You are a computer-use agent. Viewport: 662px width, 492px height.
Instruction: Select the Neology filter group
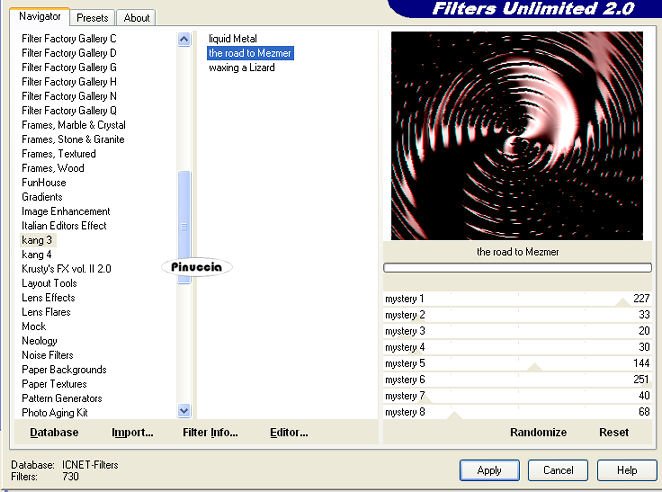pyautogui.click(x=39, y=340)
